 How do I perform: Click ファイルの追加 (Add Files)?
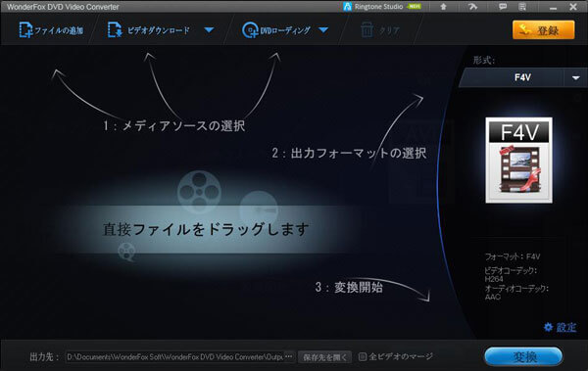click(51, 30)
